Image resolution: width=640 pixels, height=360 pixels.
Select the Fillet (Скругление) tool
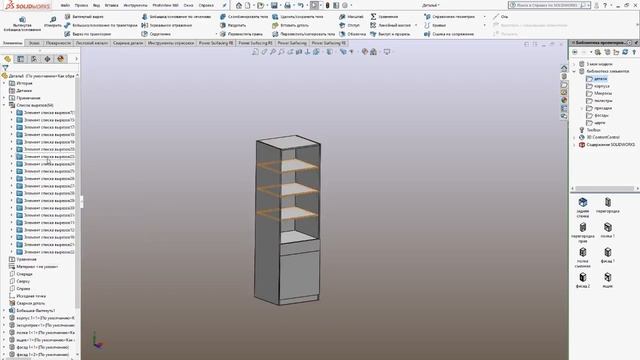[156, 34]
